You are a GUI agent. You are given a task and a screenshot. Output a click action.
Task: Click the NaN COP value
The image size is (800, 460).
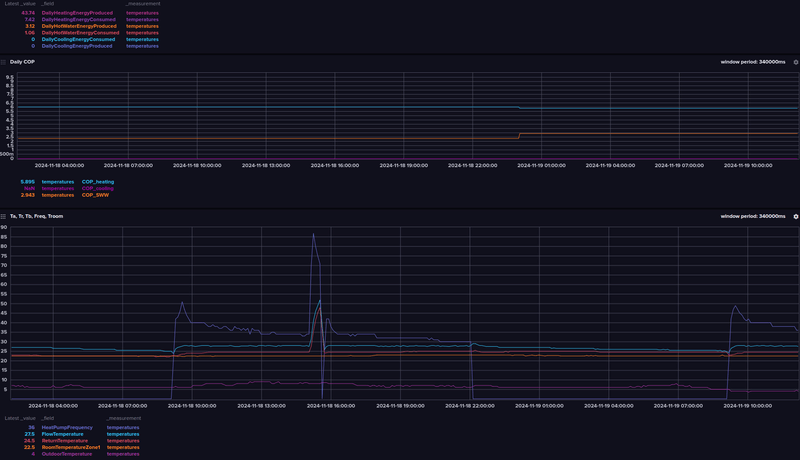[30, 189]
